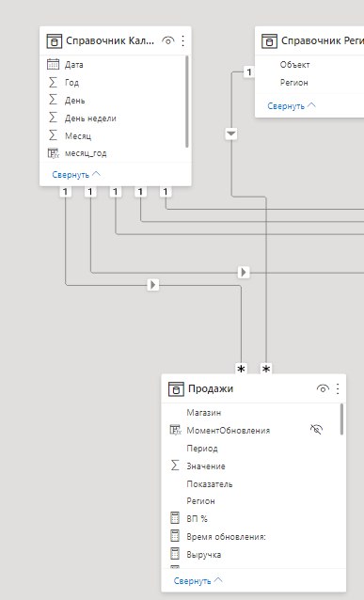Image resolution: width=364 pixels, height=600 pixels.
Task: Toggle visibility eye on Продажи table
Action: pyautogui.click(x=323, y=388)
